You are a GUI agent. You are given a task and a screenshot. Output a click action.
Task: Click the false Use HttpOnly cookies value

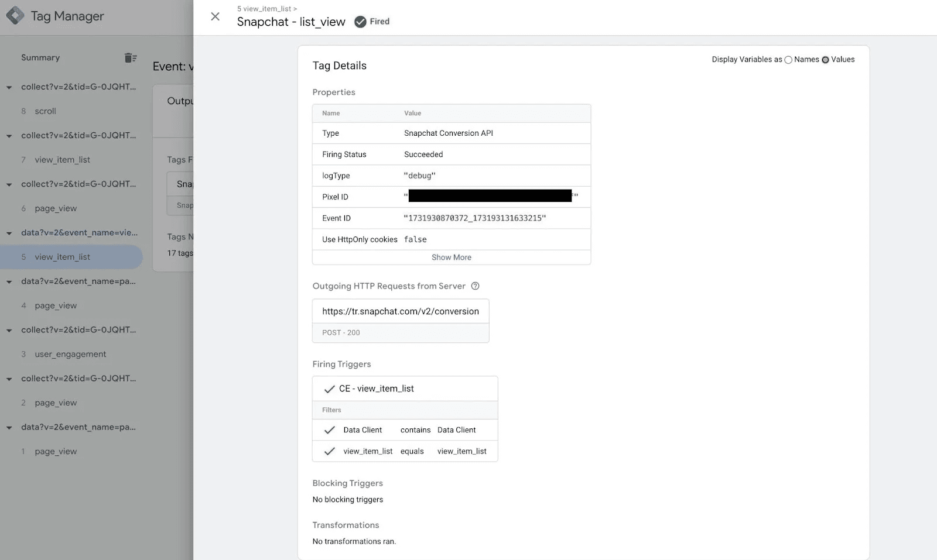tap(415, 239)
